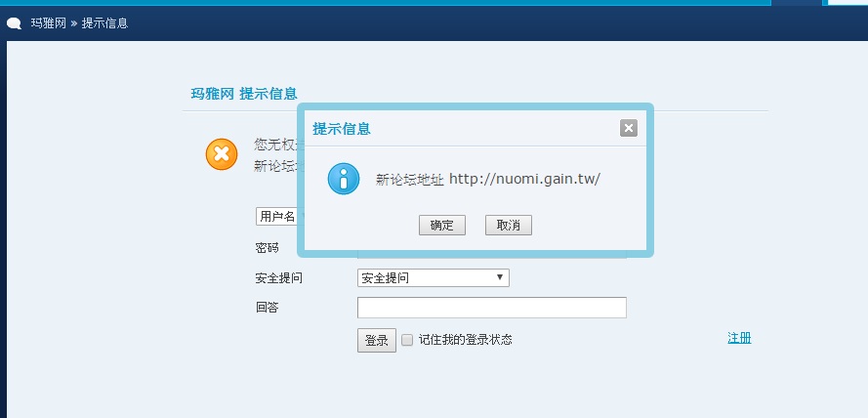Click the 记住我的登录状态 label text

point(466,340)
